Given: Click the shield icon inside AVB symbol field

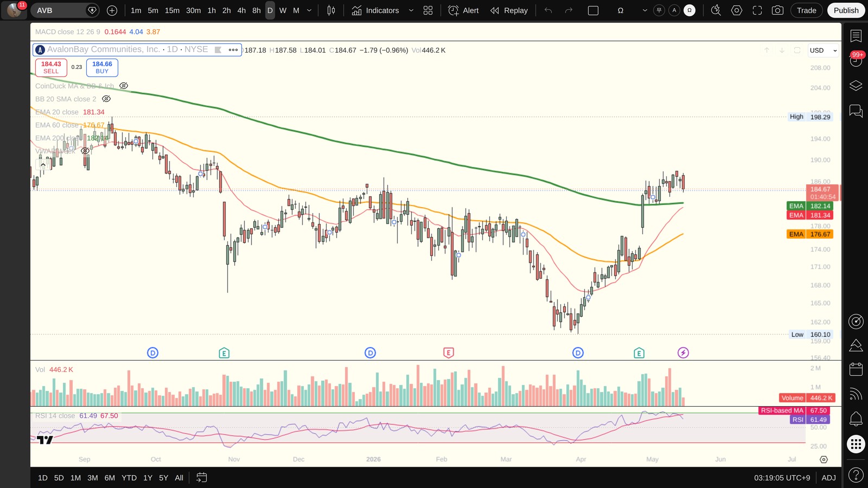Looking at the screenshot, I should 92,10.
